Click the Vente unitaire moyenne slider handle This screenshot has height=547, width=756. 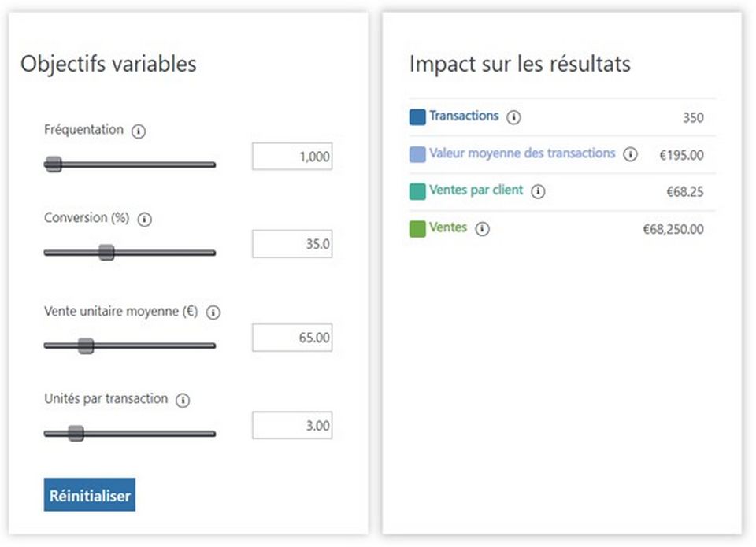86,346
